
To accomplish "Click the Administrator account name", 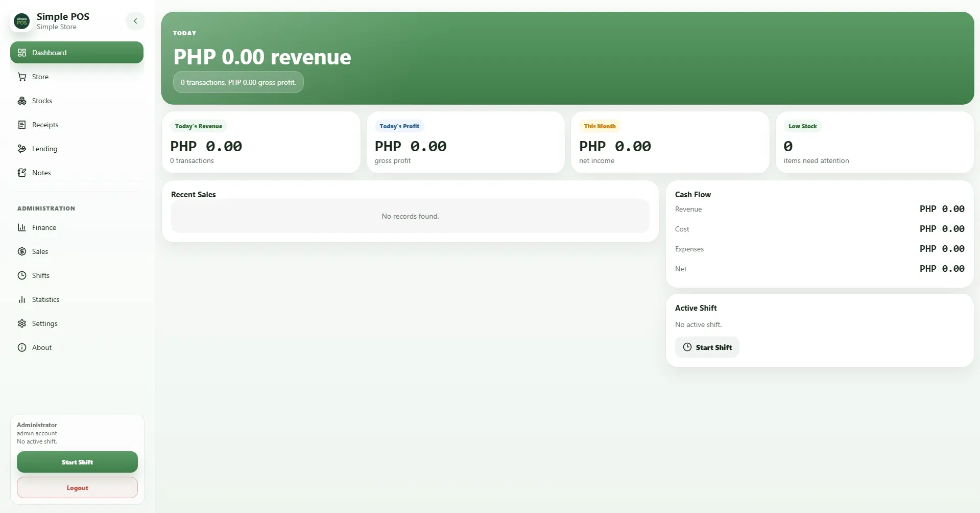I will pyautogui.click(x=37, y=425).
